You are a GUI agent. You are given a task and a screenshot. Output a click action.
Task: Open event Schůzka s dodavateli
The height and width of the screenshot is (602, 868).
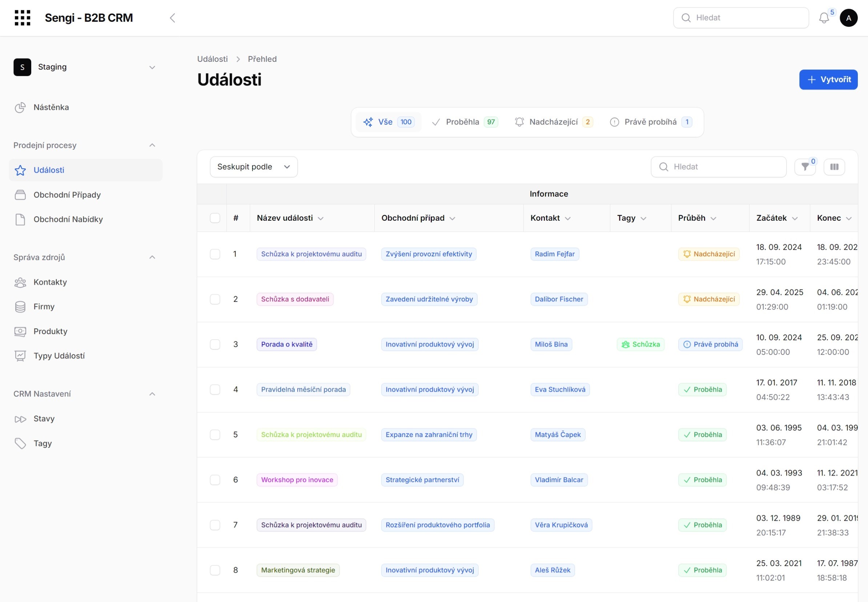pyautogui.click(x=295, y=300)
